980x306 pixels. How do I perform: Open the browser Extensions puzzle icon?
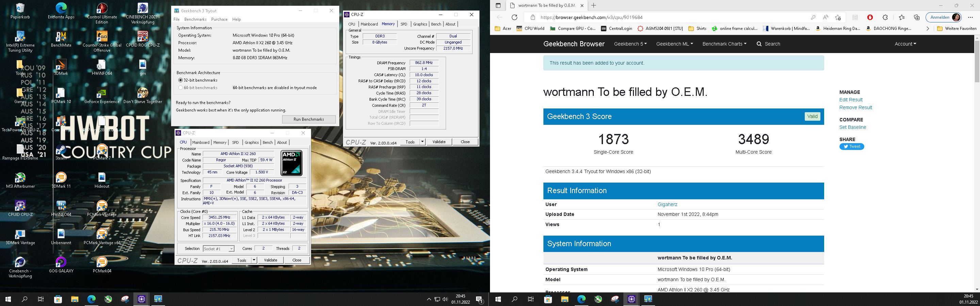pyautogui.click(x=885, y=17)
